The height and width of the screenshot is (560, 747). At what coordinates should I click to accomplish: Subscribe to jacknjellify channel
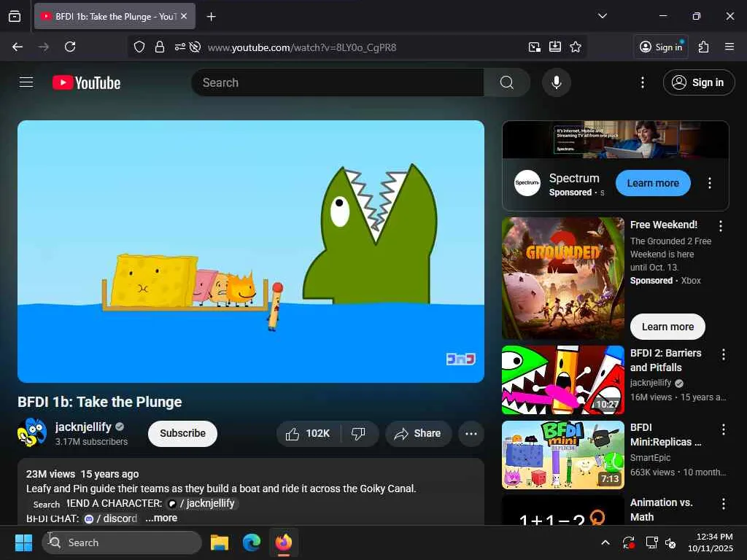(x=182, y=433)
